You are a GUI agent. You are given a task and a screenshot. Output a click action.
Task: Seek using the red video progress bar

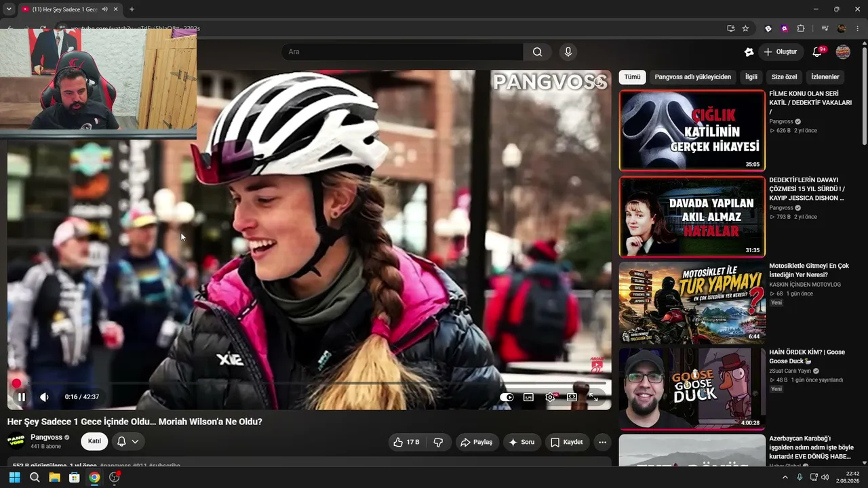(x=309, y=384)
